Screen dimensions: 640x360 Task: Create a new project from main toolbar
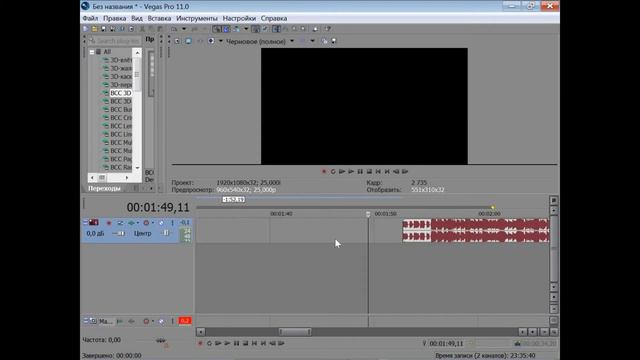point(86,29)
